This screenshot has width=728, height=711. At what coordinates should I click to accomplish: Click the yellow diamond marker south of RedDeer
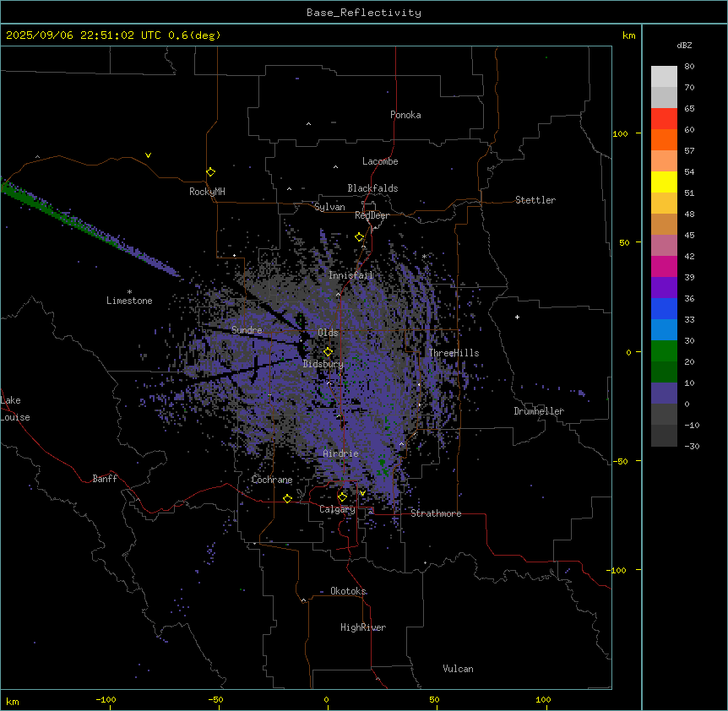tap(360, 237)
